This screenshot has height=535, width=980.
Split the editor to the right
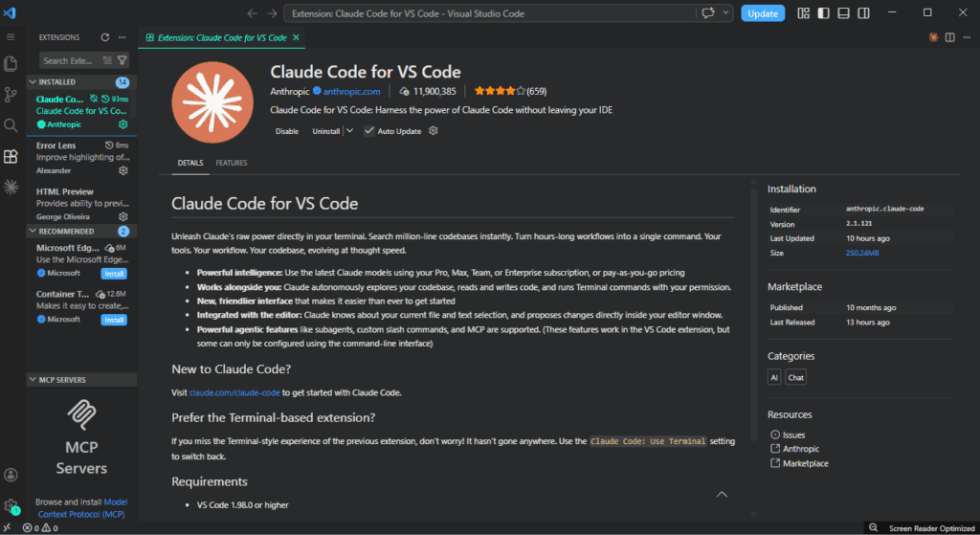tap(950, 37)
